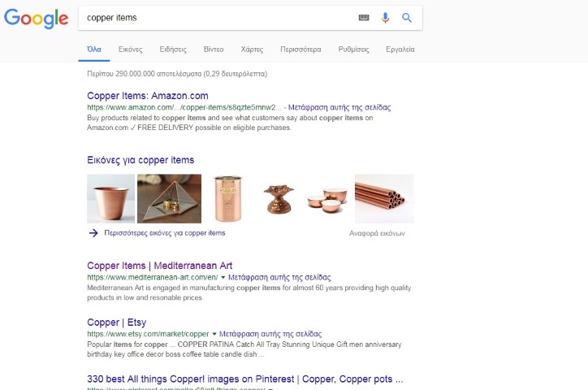Open the Χάρτες tab
This screenshot has width=588, height=390.
point(252,50)
